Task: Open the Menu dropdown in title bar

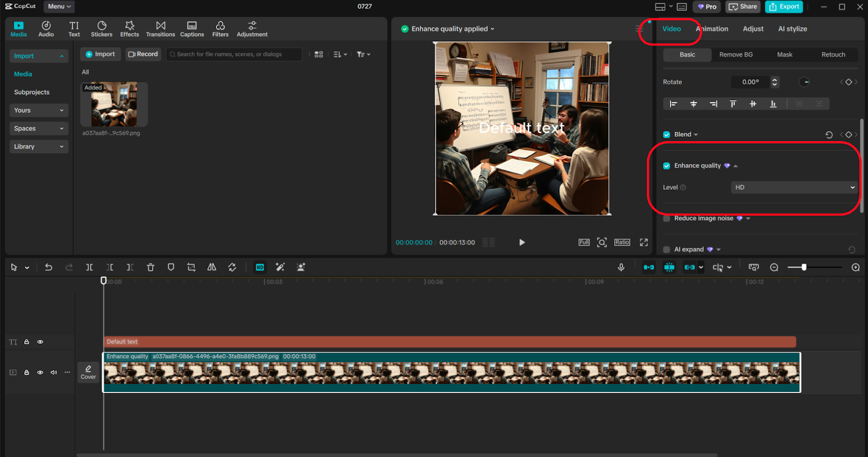Action: pos(59,7)
